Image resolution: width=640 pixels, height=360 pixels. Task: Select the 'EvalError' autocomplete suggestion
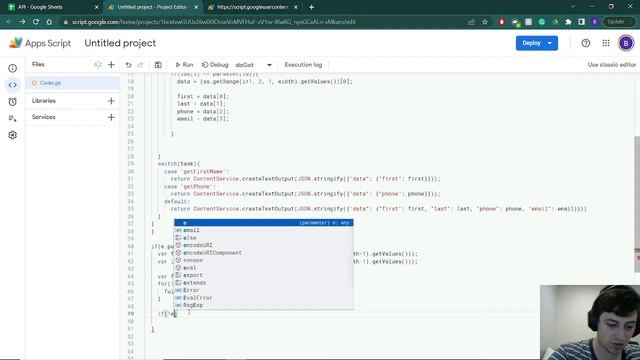(x=264, y=298)
